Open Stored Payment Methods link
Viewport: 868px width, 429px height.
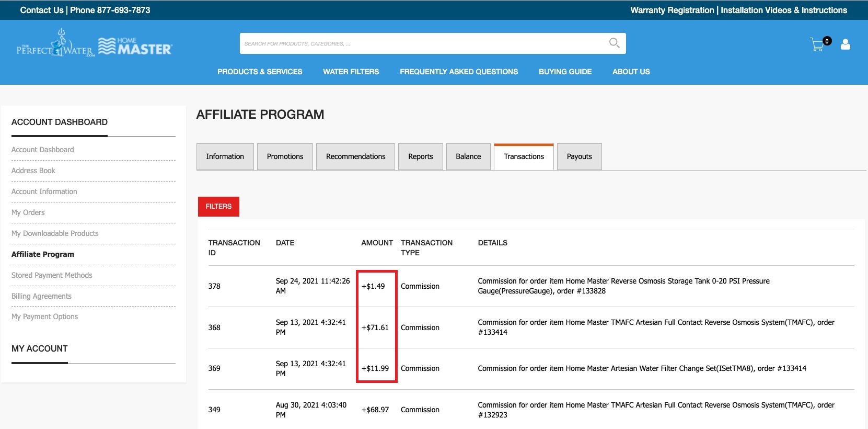coord(52,275)
